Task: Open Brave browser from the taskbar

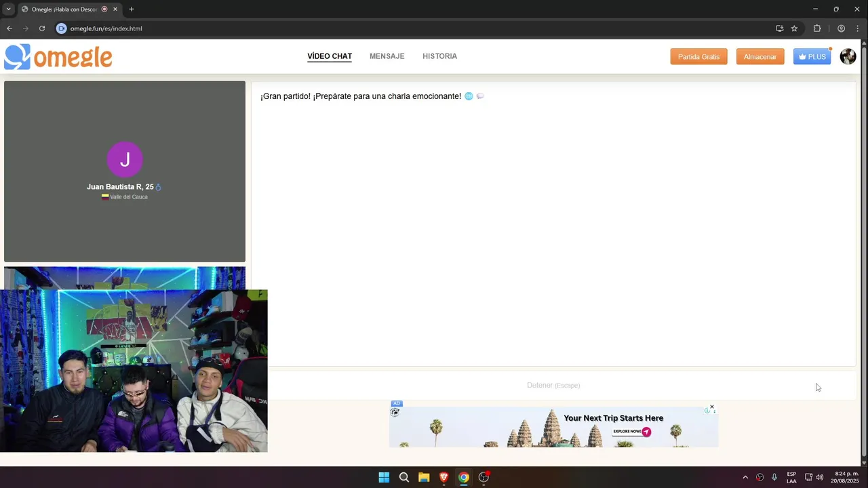Action: [x=443, y=477]
